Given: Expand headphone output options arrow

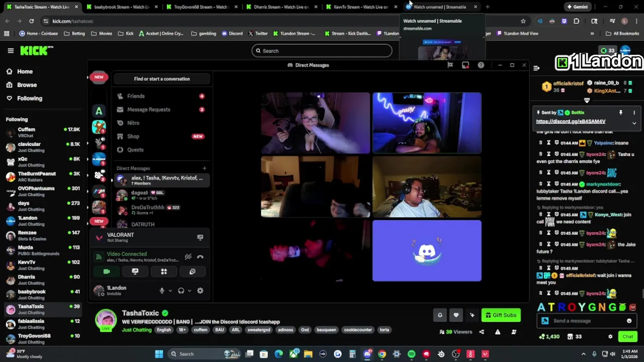Looking at the screenshot, I should point(189,291).
